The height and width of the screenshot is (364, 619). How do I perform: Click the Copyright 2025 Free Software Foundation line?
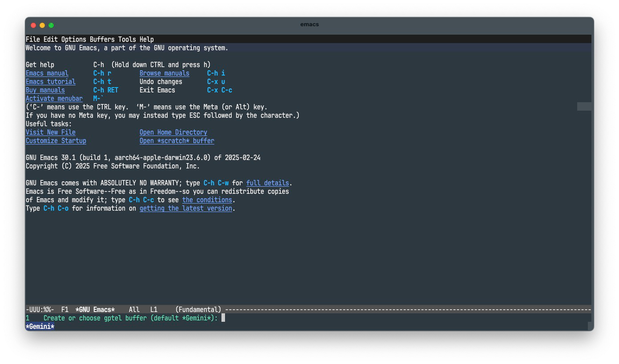(113, 166)
